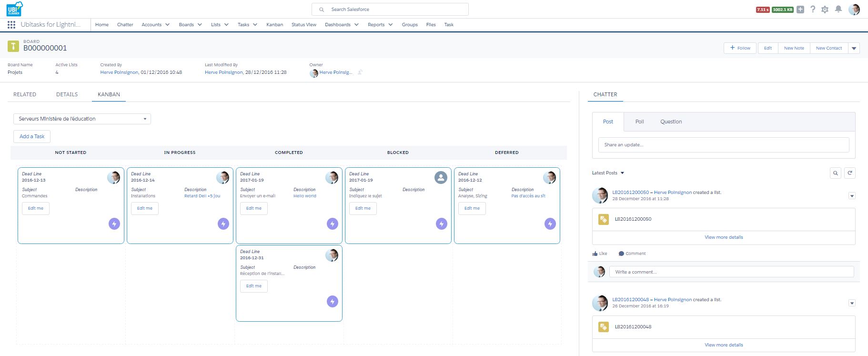The width and height of the screenshot is (868, 356).
Task: Open the Serveurs Ministère de l'éducation list selector
Action: [82, 119]
